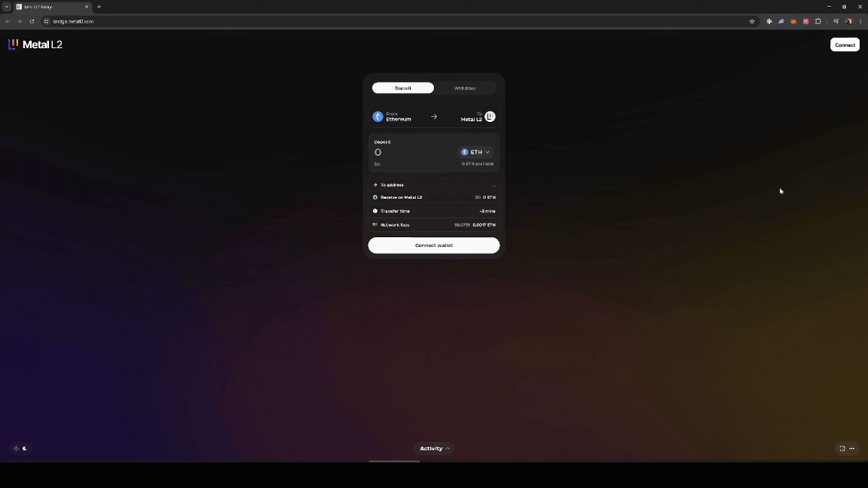
Task: Open the ETH token dropdown
Action: (x=475, y=152)
